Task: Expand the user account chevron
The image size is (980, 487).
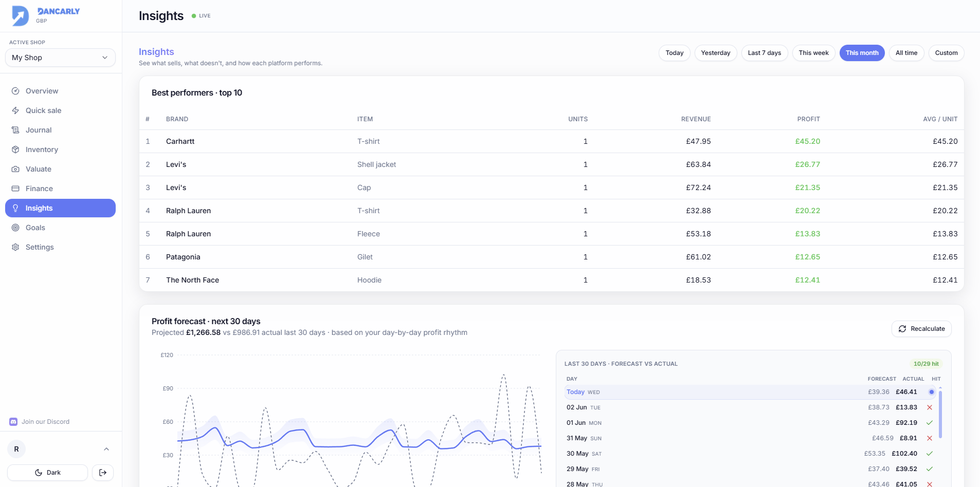Action: click(106, 449)
